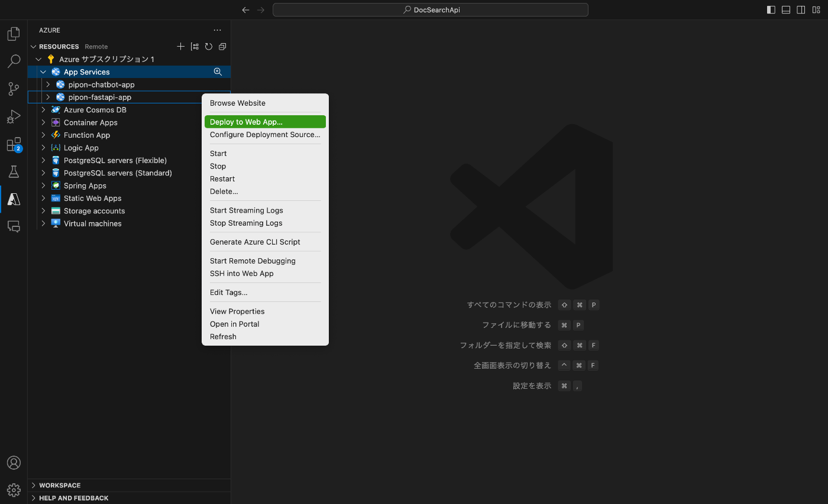Choose Start Remote Debugging
828x504 pixels.
265,261
